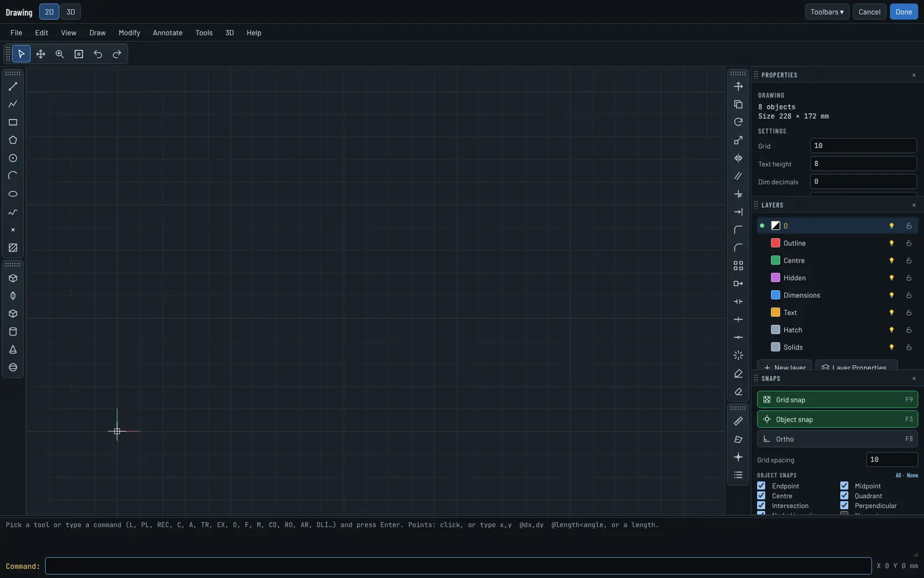Click the Pan tool in top toolbar
924x578 pixels.
pos(40,54)
